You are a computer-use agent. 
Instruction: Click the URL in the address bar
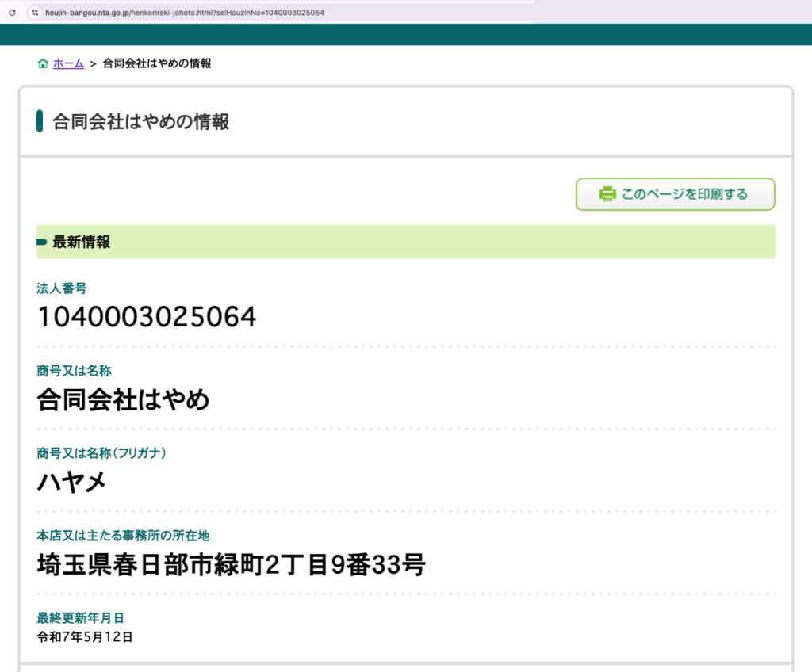point(184,13)
